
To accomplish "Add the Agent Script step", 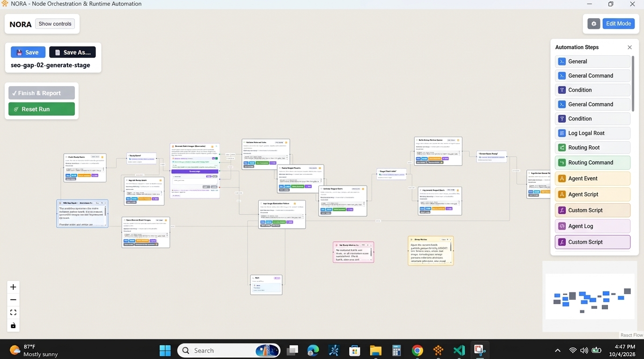I will coord(593,194).
